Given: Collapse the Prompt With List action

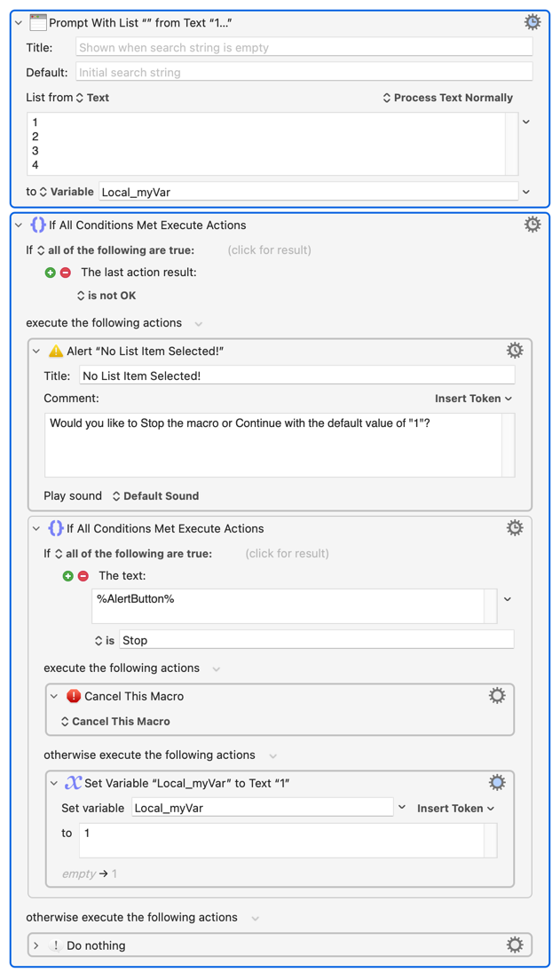Looking at the screenshot, I should (x=19, y=23).
